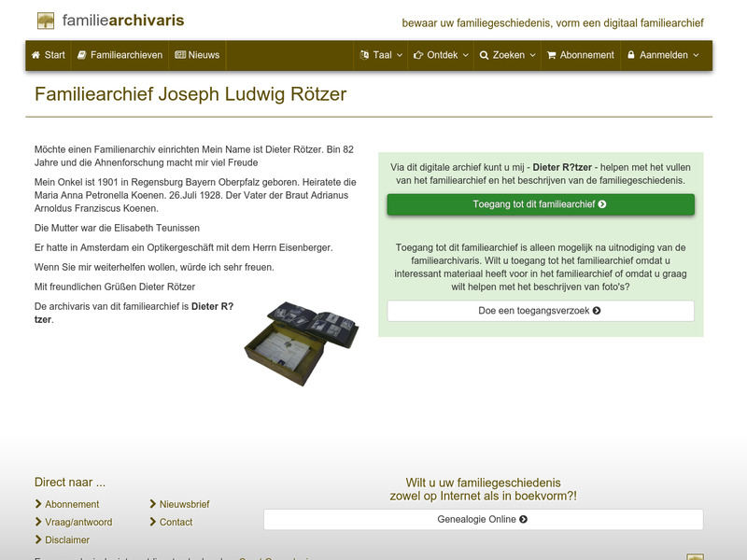Image resolution: width=747 pixels, height=560 pixels.
Task: Click the Genealogie Online link
Action: point(482,519)
